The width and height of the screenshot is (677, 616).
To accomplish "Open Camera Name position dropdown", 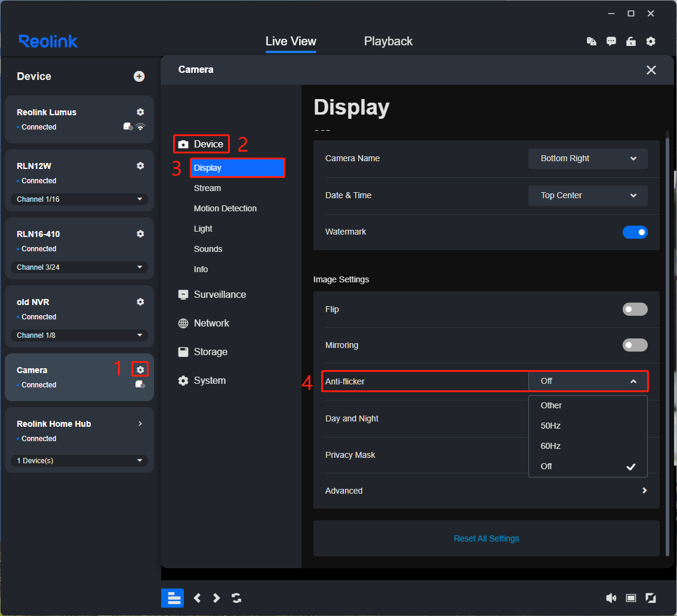I will coord(587,159).
